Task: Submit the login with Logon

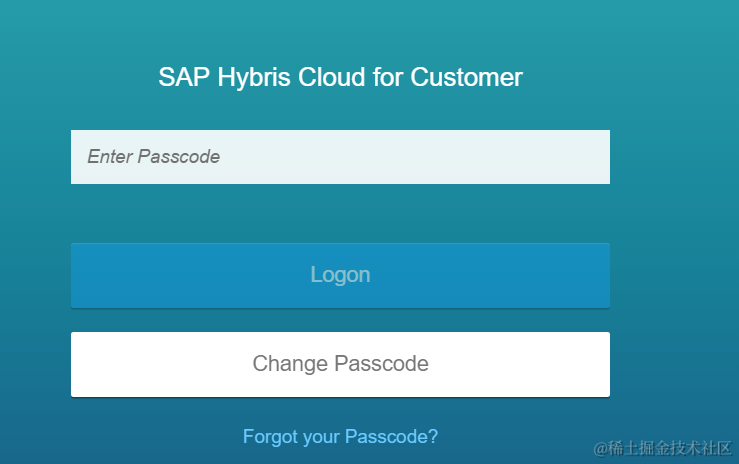Action: pos(340,275)
